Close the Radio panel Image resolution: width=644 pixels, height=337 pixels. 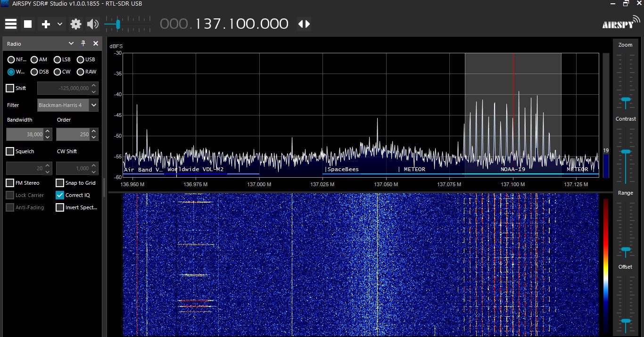click(96, 43)
